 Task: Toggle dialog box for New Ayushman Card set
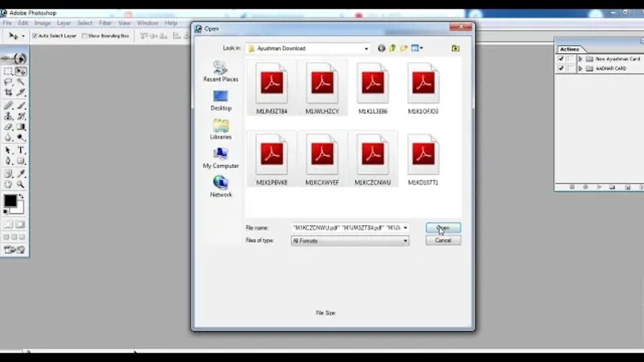click(x=571, y=59)
